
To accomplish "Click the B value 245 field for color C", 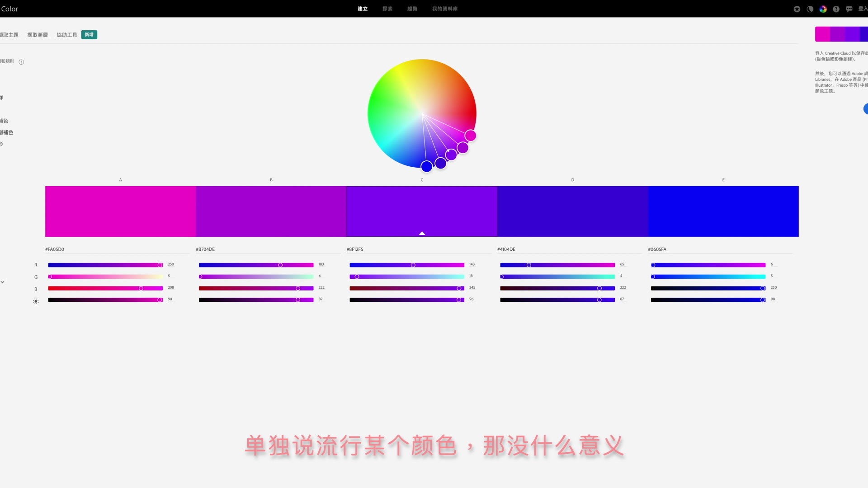I will click(x=472, y=287).
